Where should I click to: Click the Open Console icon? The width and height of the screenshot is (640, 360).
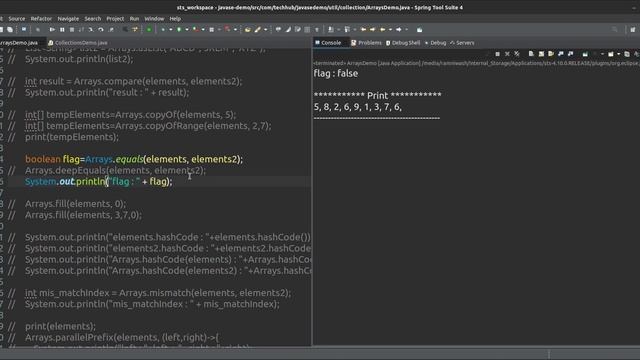pyautogui.click(x=611, y=54)
